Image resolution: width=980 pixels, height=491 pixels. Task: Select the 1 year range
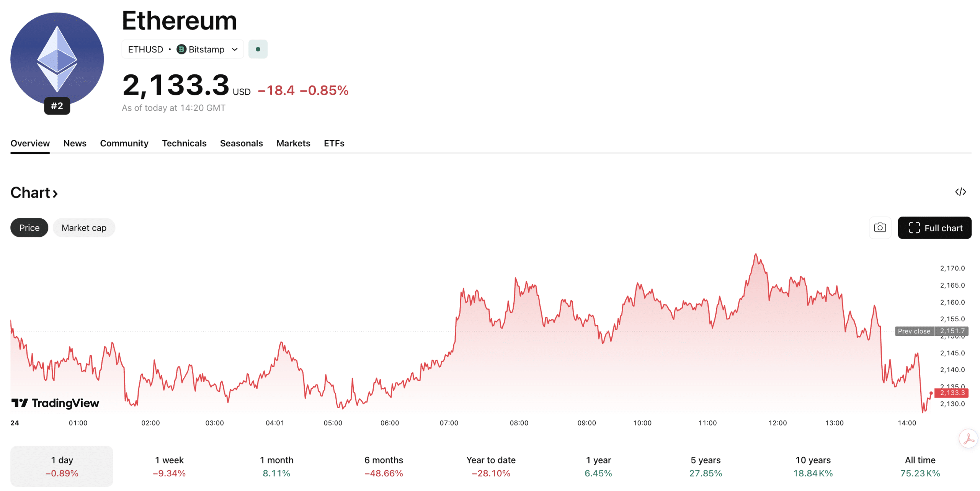coord(598,466)
